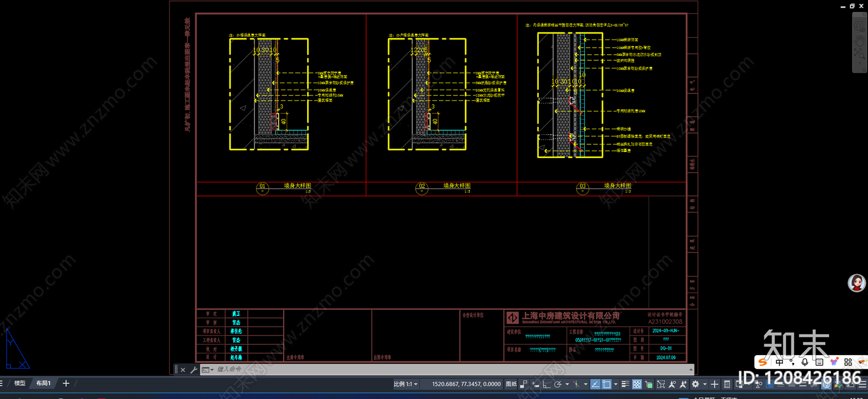Open viewport scale 比例 1:1 dropdown
The width and height of the screenshot is (868, 399).
[405, 384]
